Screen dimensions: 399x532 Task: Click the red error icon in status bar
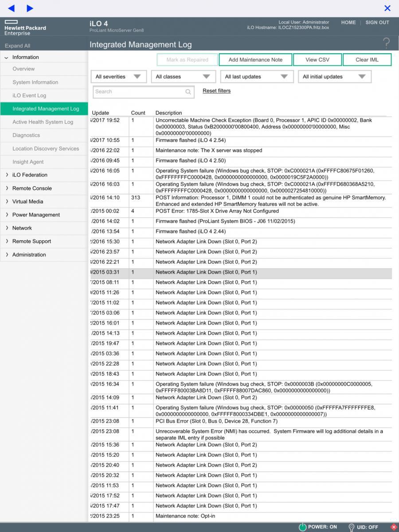coord(393,527)
